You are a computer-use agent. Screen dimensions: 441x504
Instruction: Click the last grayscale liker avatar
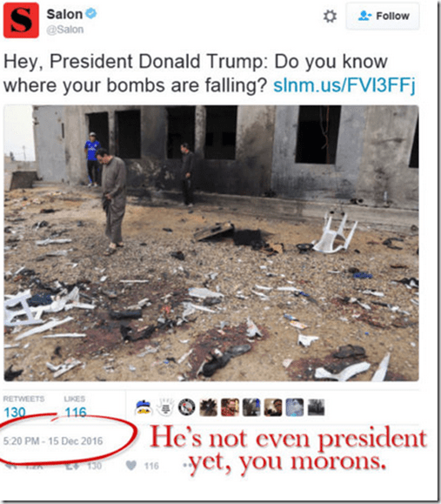316,407
